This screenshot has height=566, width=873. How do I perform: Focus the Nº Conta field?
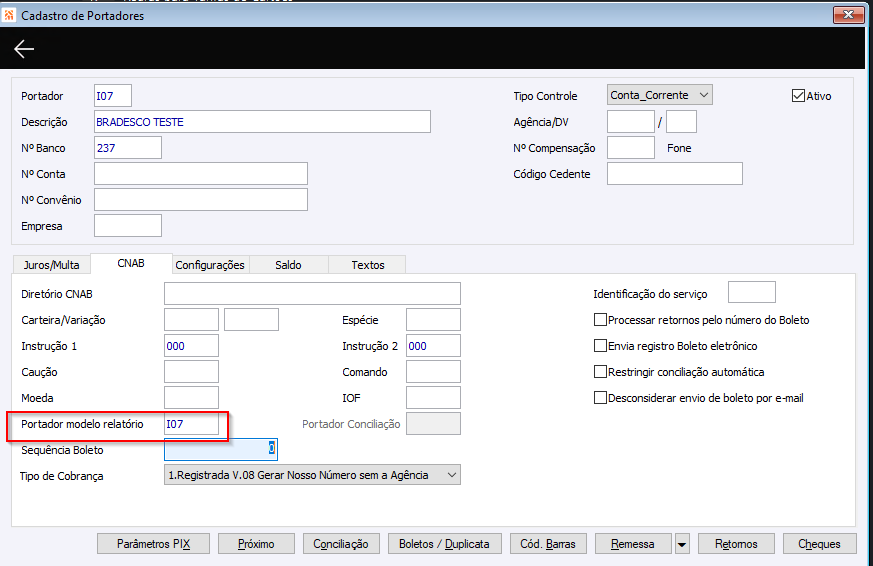[x=201, y=174]
